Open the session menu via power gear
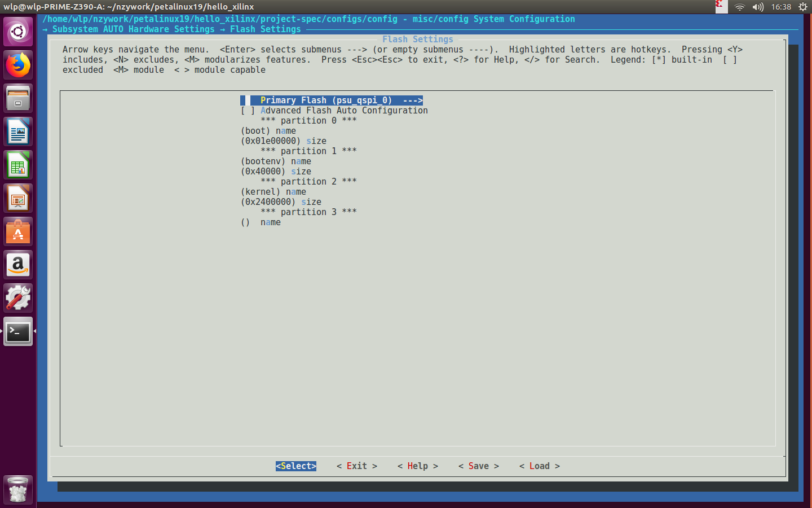 [802, 7]
